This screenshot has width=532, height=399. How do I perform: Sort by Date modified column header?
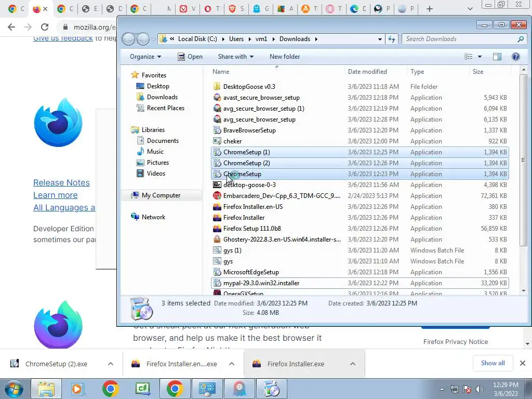point(376,72)
